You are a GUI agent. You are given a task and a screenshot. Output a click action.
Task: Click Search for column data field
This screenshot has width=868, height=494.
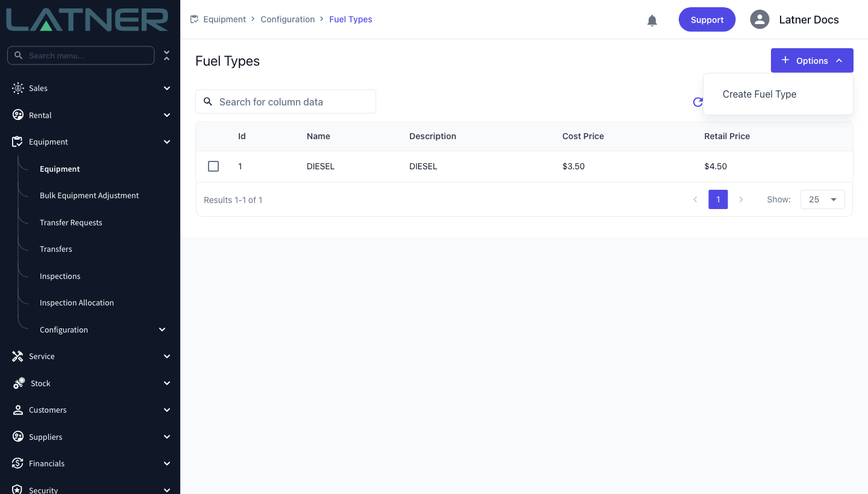(x=286, y=102)
